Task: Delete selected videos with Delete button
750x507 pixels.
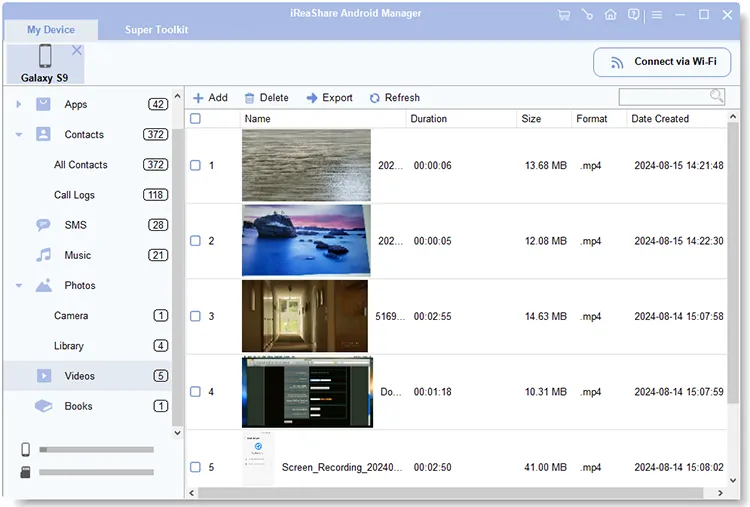Action: (x=266, y=98)
